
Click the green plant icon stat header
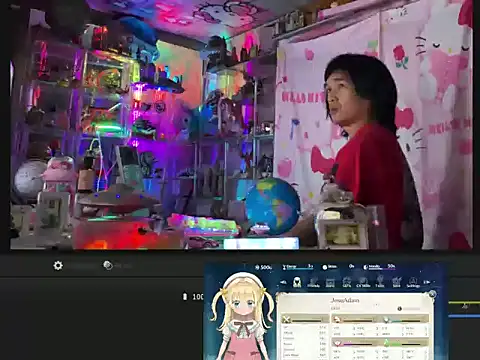coord(387,343)
